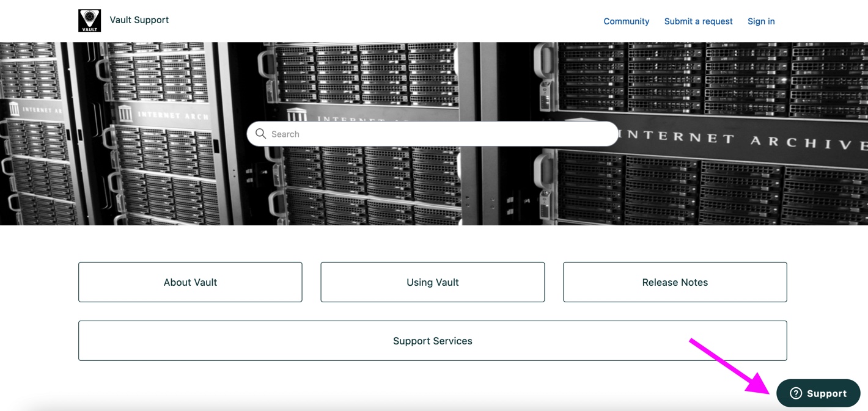Click the Vault logo icon
The width and height of the screenshot is (868, 411).
point(89,21)
